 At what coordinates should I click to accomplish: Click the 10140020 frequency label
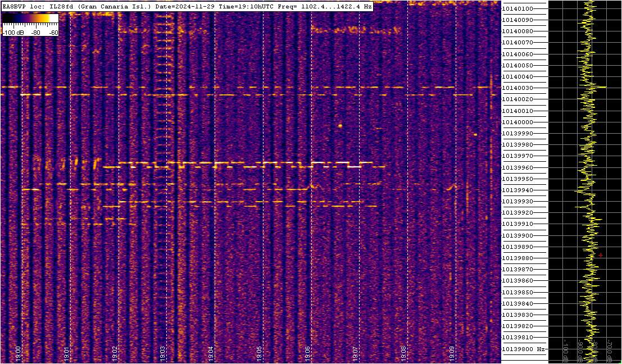pos(517,99)
